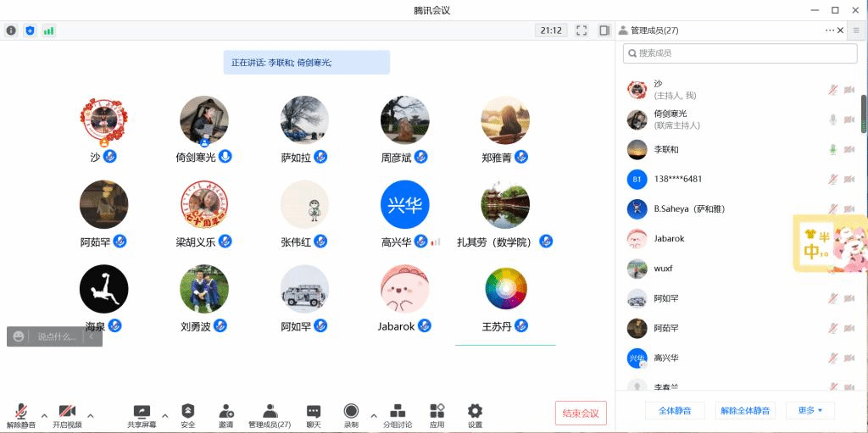This screenshot has width=868, height=433.
Task: Open the 安全 security options
Action: 188,414
